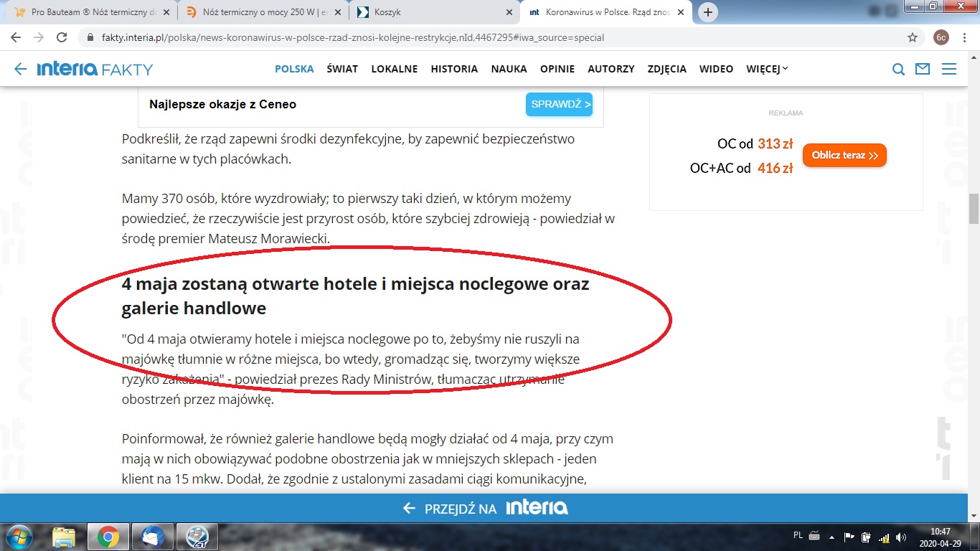Open Chrome from the Windows taskbar
Screen dimensions: 980x551
pyautogui.click(x=108, y=537)
